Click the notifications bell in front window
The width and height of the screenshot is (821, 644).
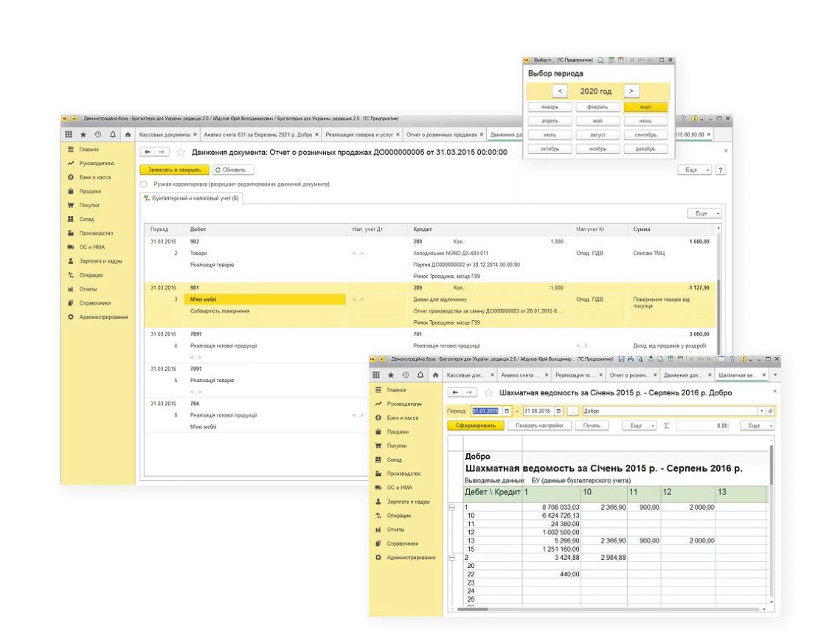(x=420, y=375)
